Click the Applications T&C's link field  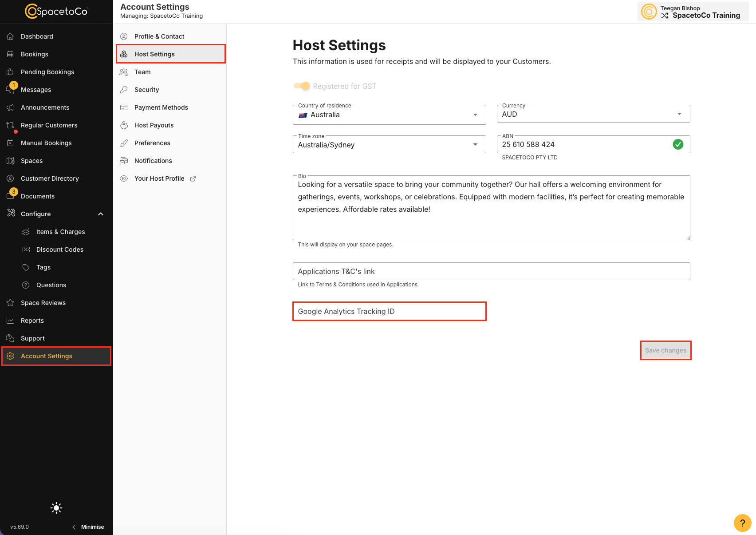(x=492, y=271)
